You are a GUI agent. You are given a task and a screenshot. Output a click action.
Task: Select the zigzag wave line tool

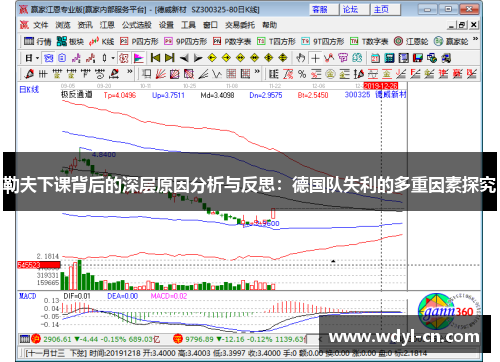pyautogui.click(x=217, y=74)
